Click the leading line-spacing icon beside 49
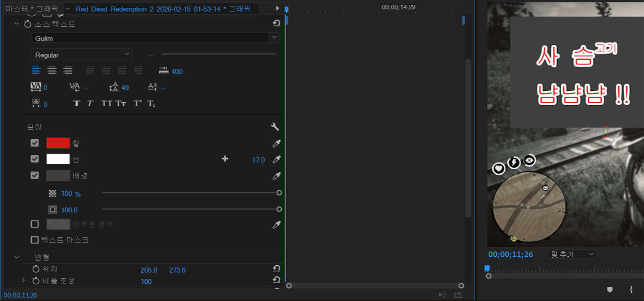 pyautogui.click(x=114, y=87)
